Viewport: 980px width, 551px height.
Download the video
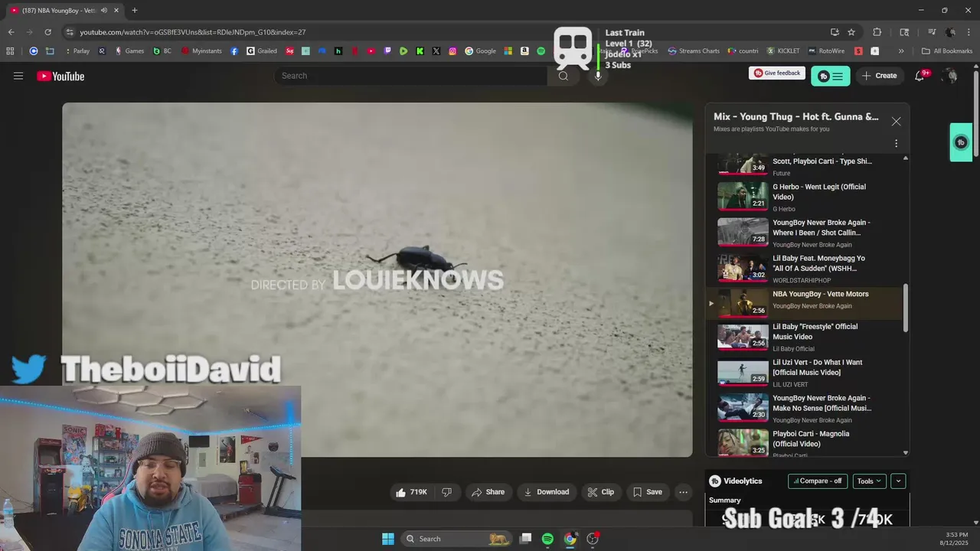pos(546,492)
